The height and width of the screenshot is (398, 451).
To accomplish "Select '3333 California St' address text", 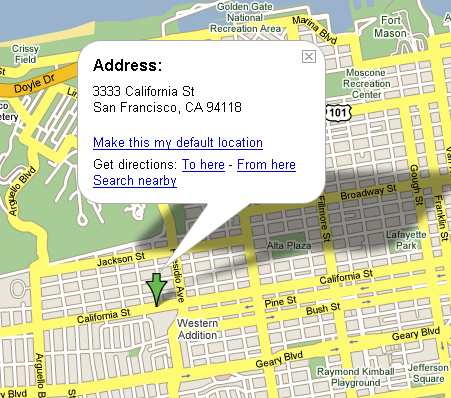I will click(144, 91).
